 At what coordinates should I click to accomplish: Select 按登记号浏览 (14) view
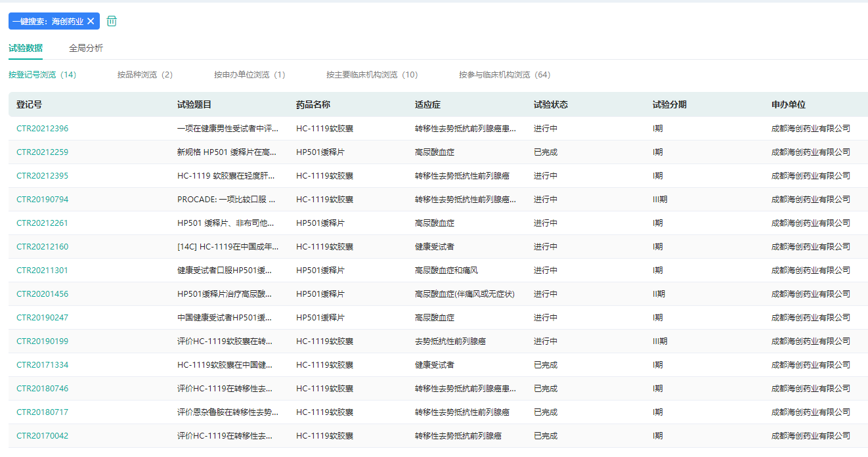click(43, 75)
